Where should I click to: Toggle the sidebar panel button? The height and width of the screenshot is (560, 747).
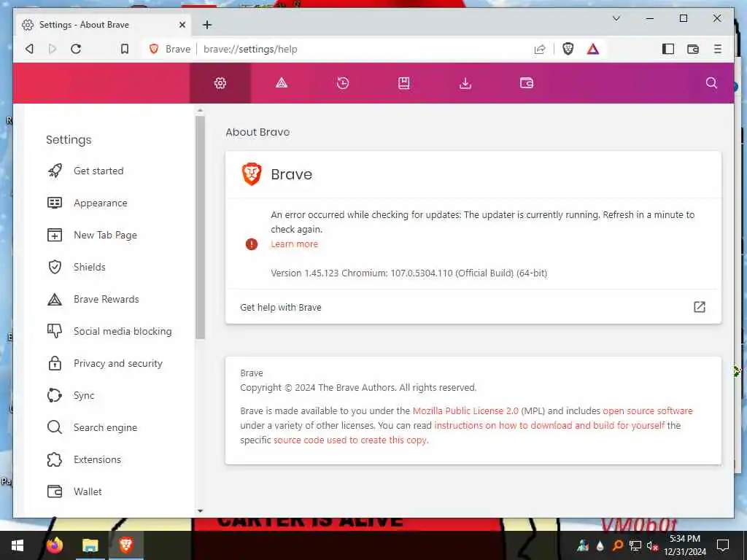pos(668,49)
